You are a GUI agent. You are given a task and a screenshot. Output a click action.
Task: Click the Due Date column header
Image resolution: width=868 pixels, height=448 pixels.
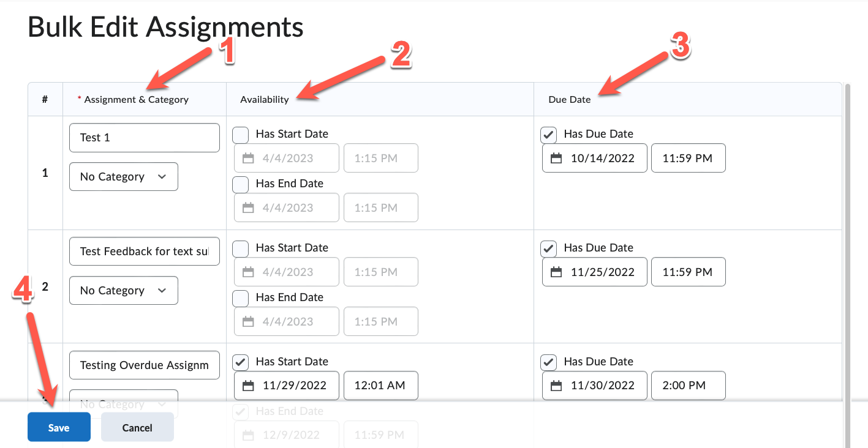[x=570, y=100]
